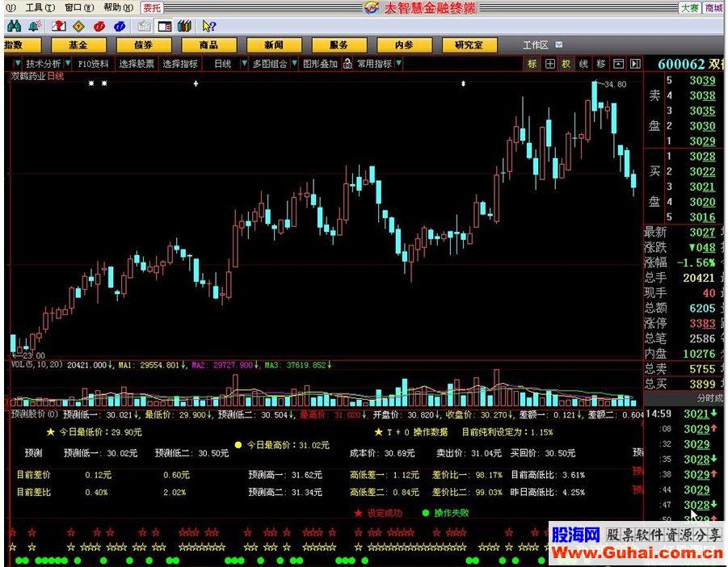Toggle the 线 line button
728x567 pixels.
coord(583,64)
